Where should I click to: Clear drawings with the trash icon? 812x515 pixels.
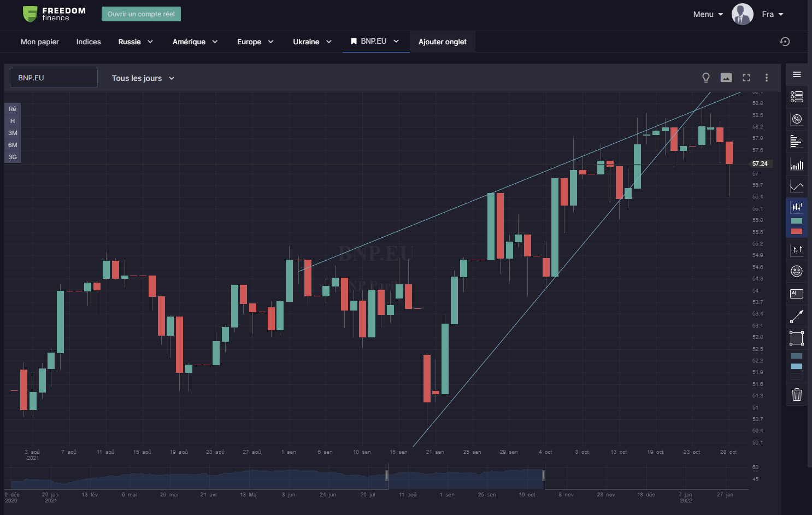click(x=797, y=394)
